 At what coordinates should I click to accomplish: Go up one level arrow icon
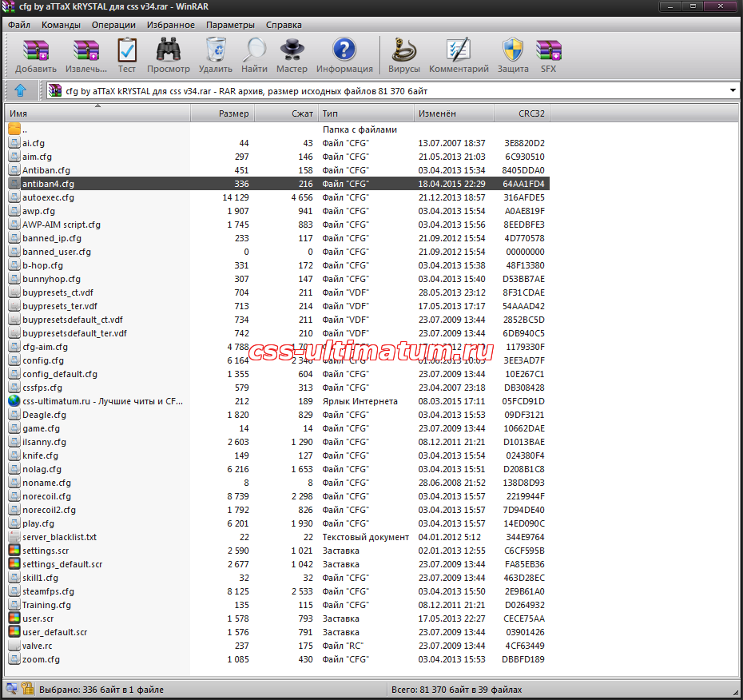click(x=21, y=90)
